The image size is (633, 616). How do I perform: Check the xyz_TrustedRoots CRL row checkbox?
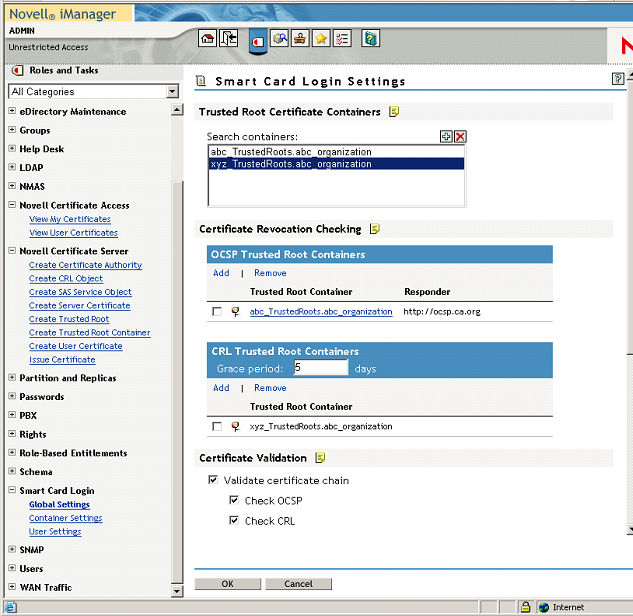pyautogui.click(x=217, y=427)
